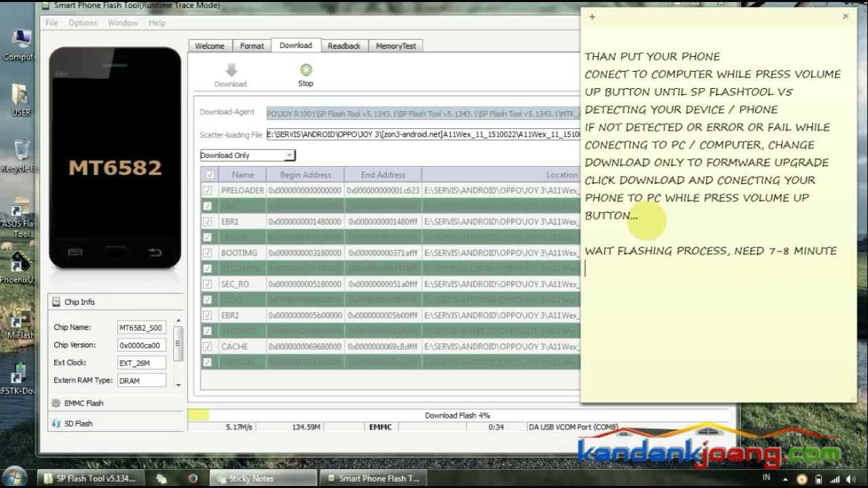Screen dimensions: 868x488
Task: Click the Chip Name MT6582_S00 field
Action: 142,327
